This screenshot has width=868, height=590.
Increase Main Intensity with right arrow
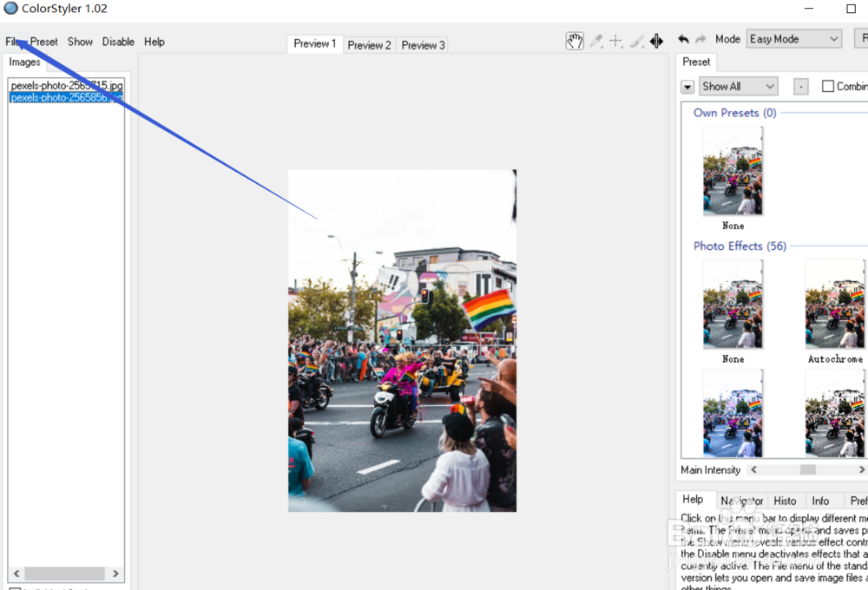[861, 470]
